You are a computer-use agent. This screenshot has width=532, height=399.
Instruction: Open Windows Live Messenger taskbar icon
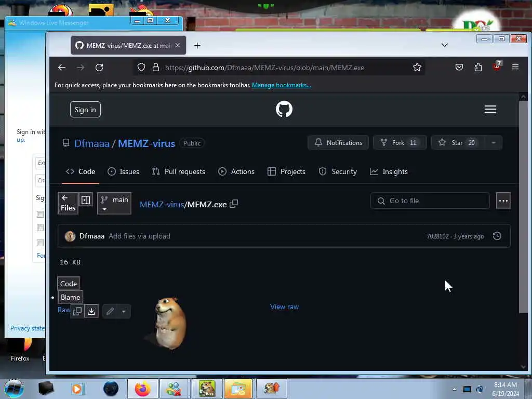click(174, 389)
